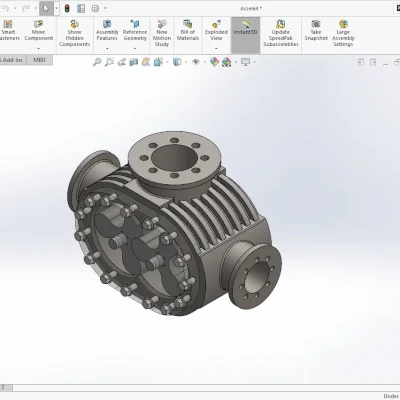Open View Orientation icon
The image size is (400, 400).
[158, 62]
